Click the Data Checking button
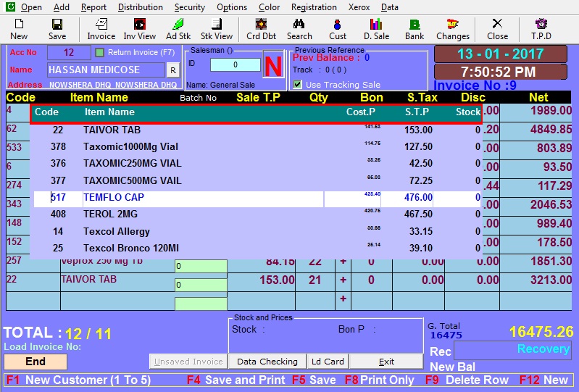Image resolution: width=579 pixels, height=392 pixels. click(x=267, y=362)
